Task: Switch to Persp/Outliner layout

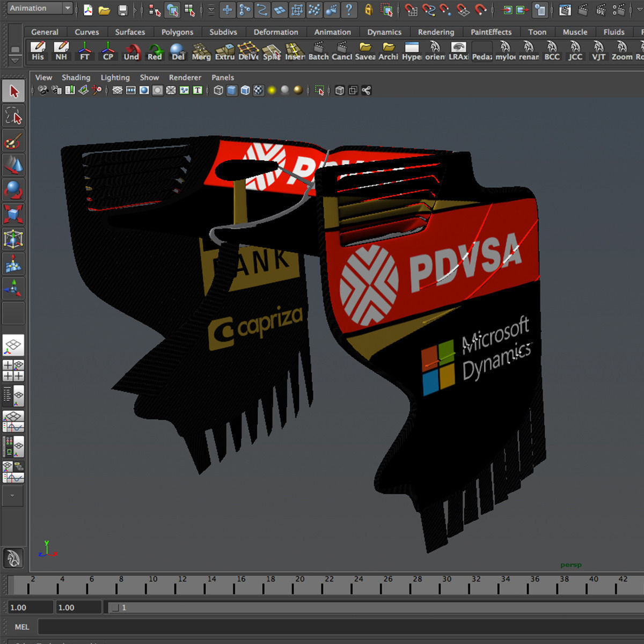Action: tap(13, 396)
